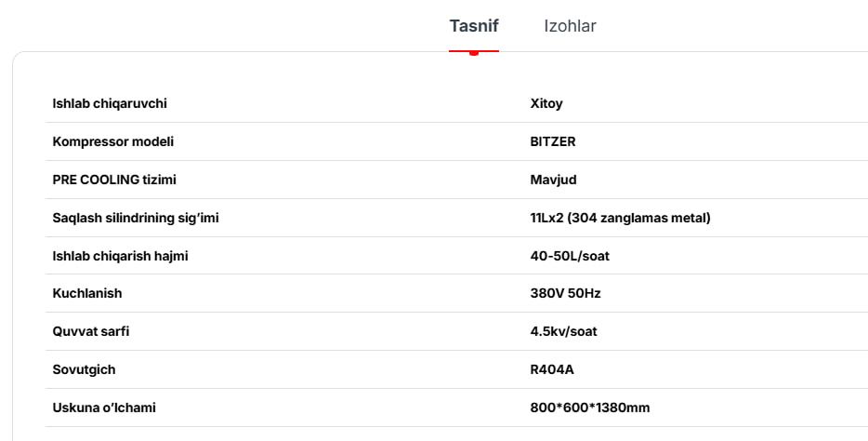Click the Sovutgich row label
The image size is (868, 441).
(84, 369)
